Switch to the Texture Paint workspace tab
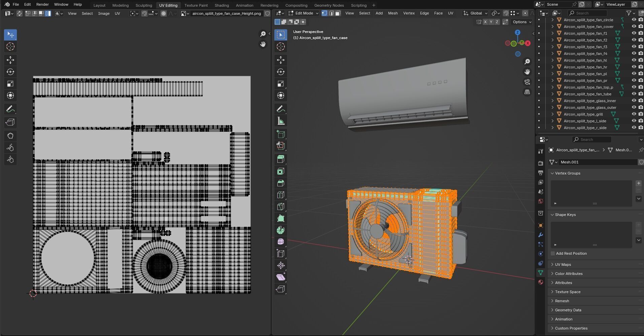This screenshot has height=336, width=644. (196, 5)
